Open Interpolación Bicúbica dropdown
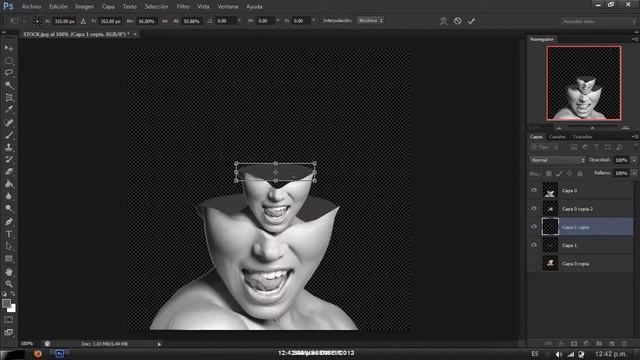640x360 pixels. pyautogui.click(x=370, y=20)
